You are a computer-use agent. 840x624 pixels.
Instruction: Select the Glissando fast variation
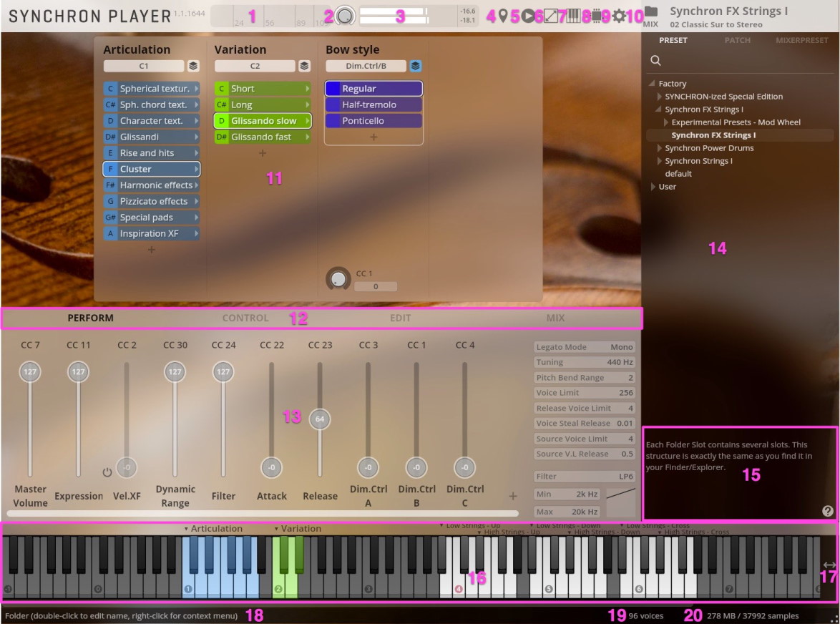tap(263, 137)
